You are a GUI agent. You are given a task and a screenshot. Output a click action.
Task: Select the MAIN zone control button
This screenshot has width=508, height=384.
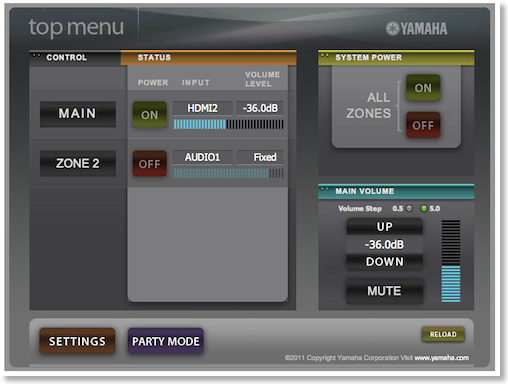pos(78,114)
